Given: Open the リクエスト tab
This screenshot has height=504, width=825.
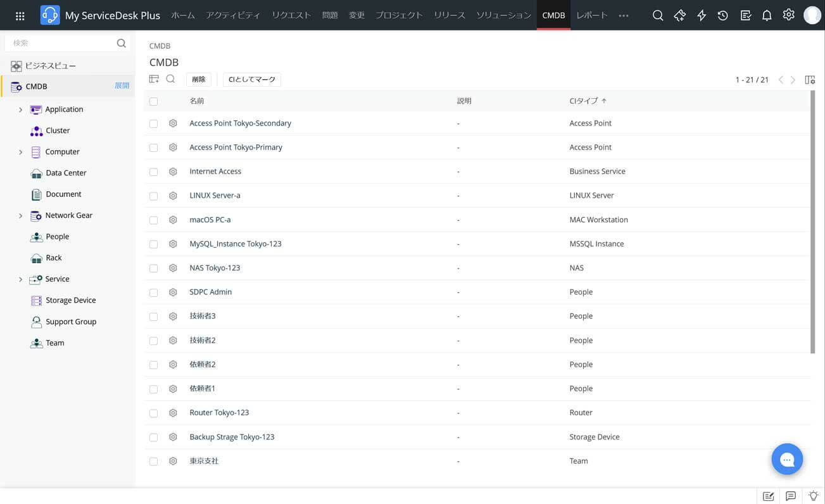Looking at the screenshot, I should [291, 15].
